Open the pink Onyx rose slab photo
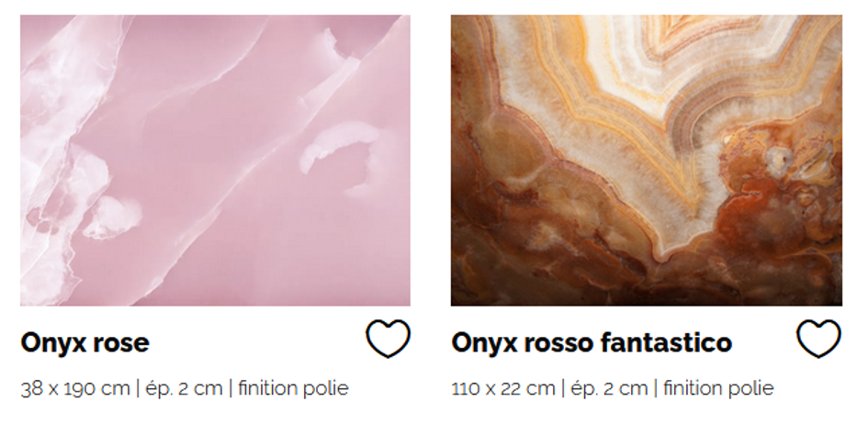 tap(215, 161)
